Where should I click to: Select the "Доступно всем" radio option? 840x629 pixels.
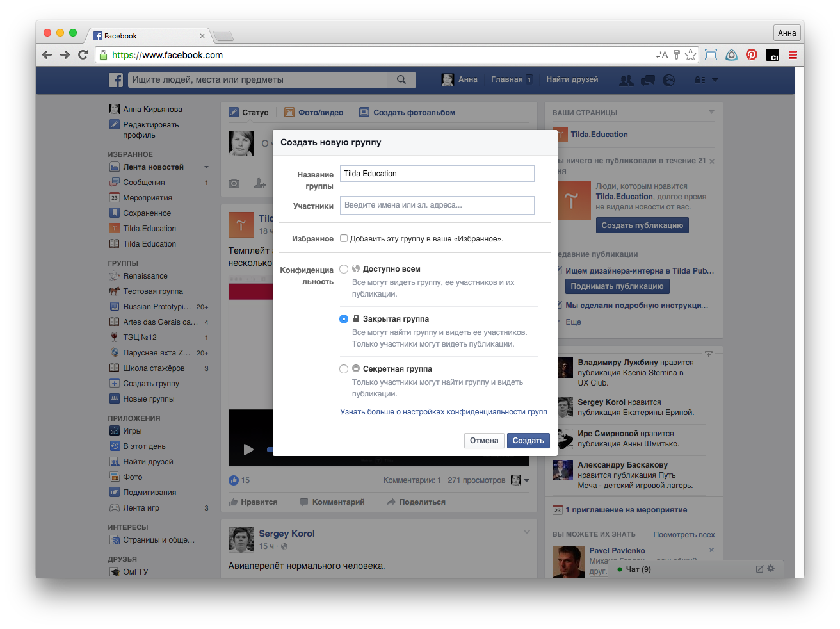point(344,269)
